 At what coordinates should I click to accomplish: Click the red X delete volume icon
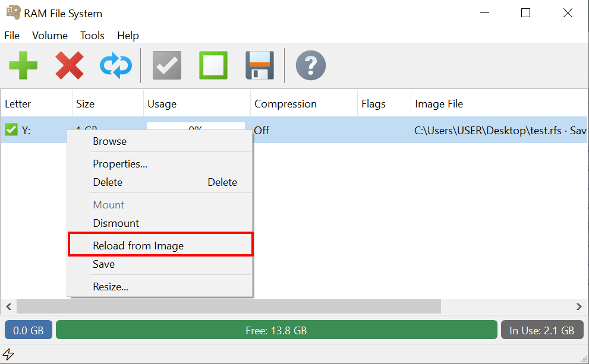click(x=70, y=65)
